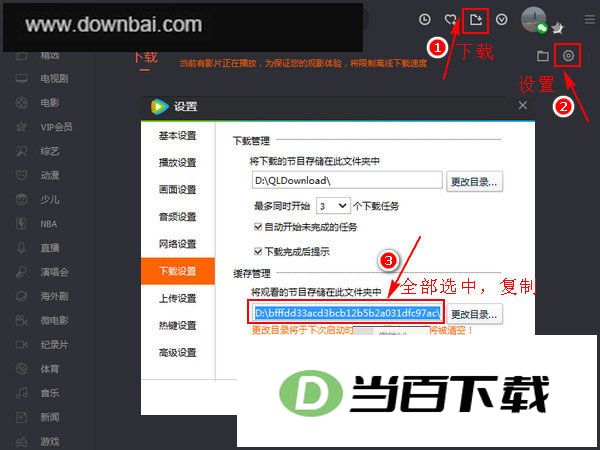Click the 演唱会 microphone icon
Viewport: 600px width, 450px height.
[x=21, y=272]
